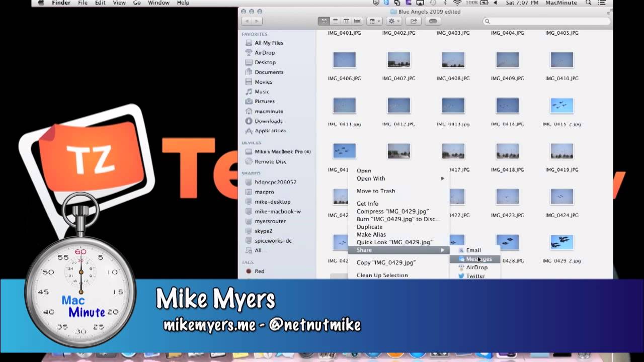Switch to column view in Finder toolbar
The image size is (644, 362).
[x=346, y=21]
